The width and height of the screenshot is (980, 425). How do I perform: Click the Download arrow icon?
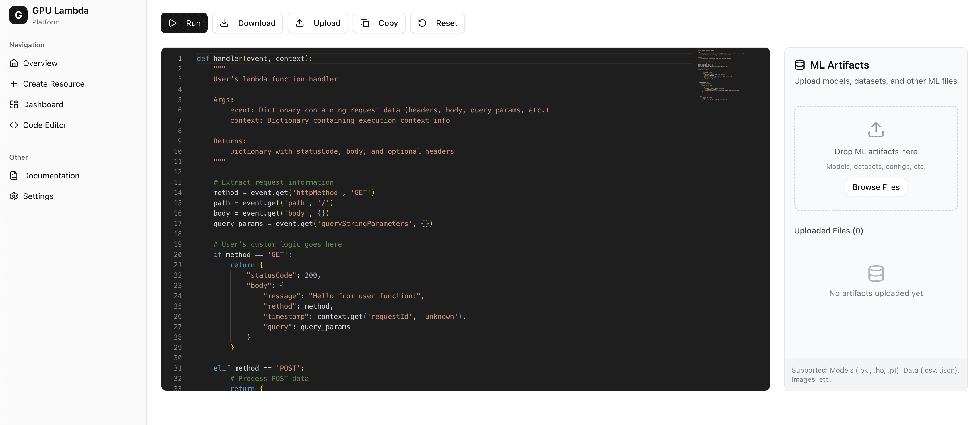click(x=224, y=23)
